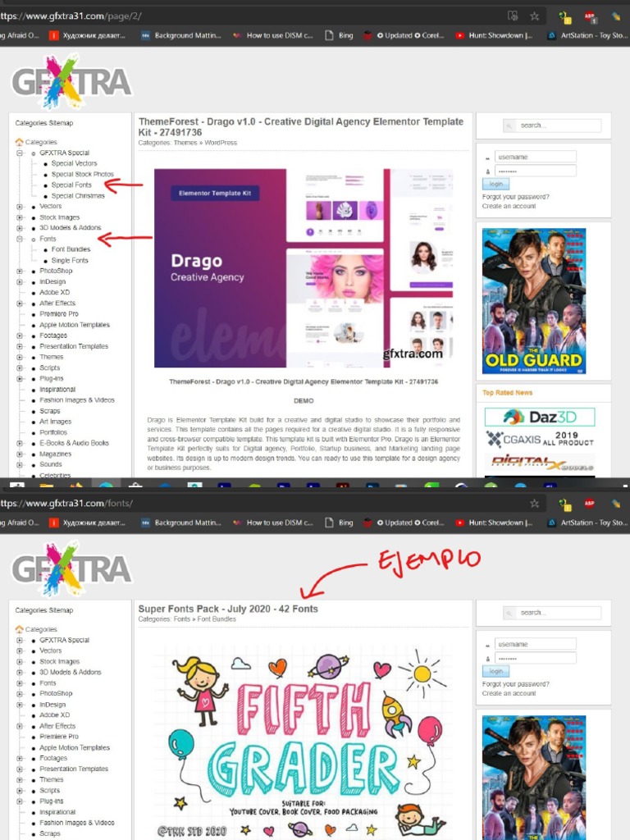630x840 pixels.
Task: Click Categories Sitemap in page/2 window
Action: tap(44, 123)
